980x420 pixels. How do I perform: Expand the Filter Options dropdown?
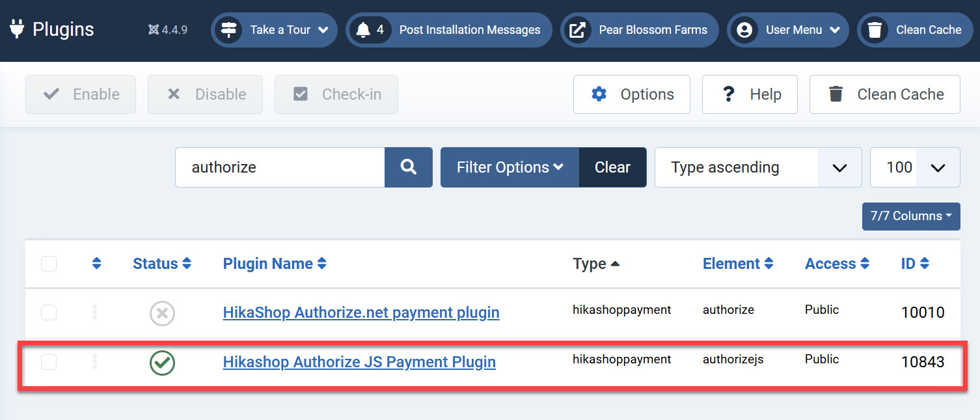[x=510, y=167]
